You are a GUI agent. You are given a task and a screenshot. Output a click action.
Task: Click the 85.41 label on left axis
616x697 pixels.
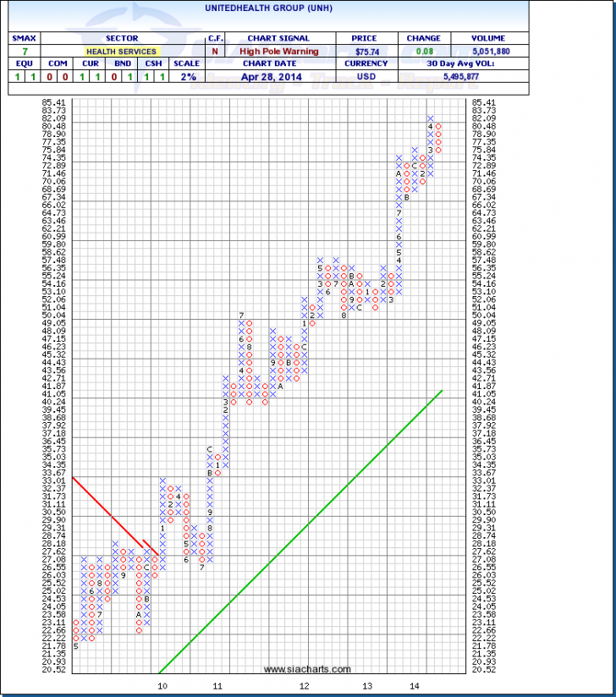(x=56, y=102)
